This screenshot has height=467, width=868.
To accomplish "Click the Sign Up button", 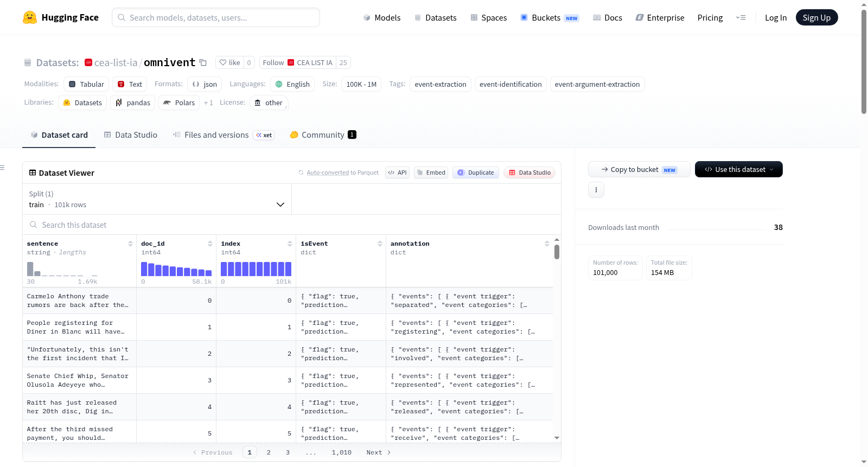I will point(816,17).
